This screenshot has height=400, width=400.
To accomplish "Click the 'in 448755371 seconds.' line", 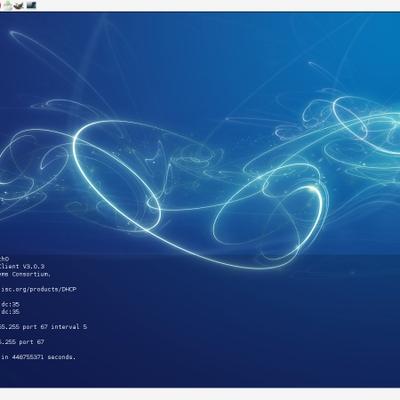I will [38, 357].
